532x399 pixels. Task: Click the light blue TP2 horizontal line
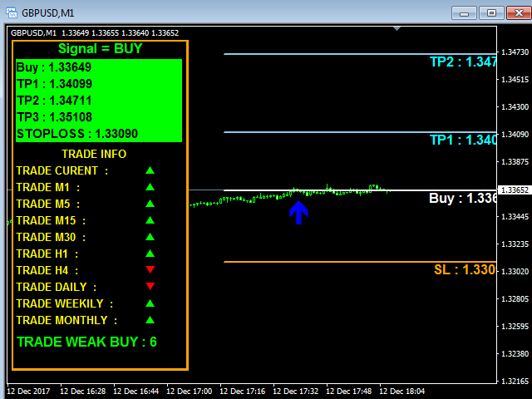(x=360, y=53)
